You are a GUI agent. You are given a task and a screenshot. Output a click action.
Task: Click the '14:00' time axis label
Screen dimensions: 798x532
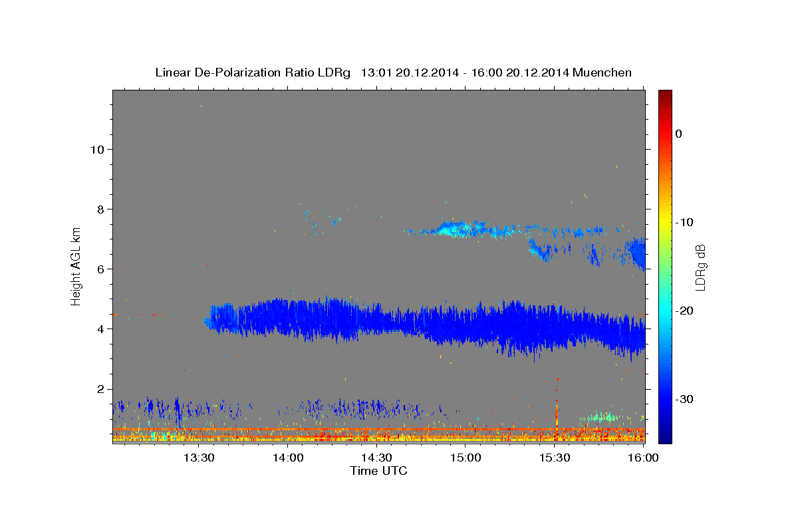coord(288,458)
